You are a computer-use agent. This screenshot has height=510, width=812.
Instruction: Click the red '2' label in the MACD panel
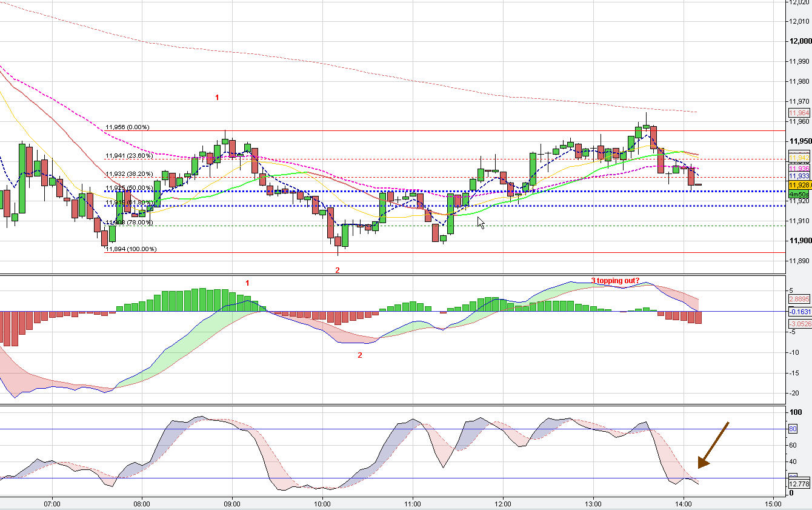(x=359, y=355)
